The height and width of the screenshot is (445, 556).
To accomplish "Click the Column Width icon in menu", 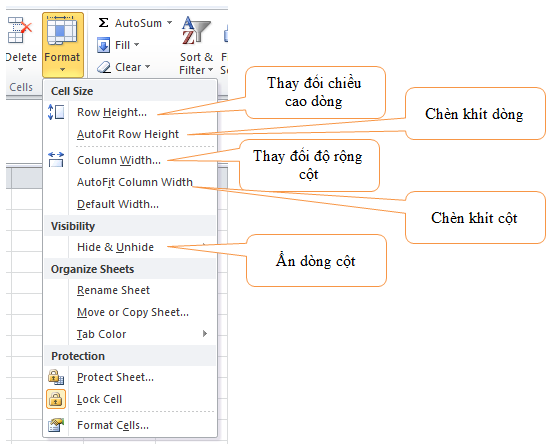I will tap(56, 160).
